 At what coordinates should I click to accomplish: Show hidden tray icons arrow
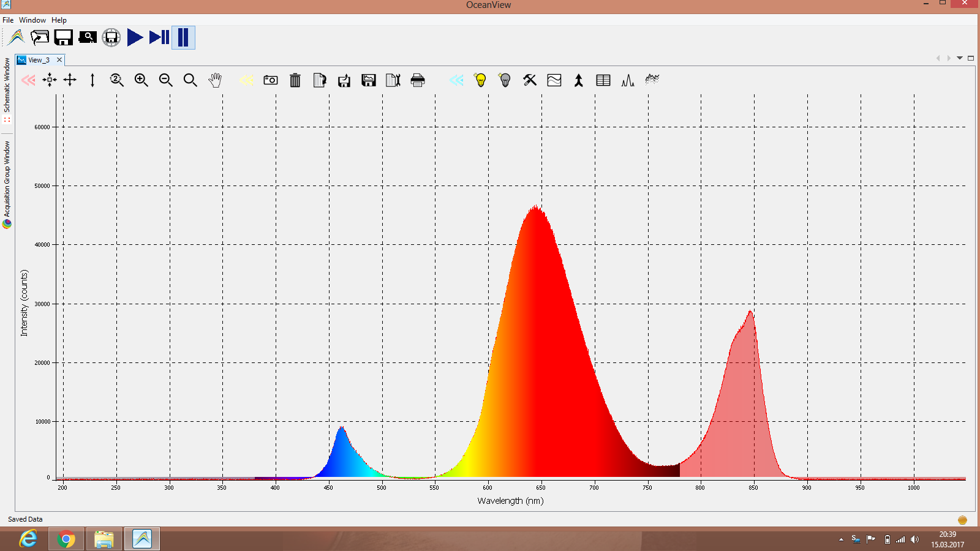841,539
